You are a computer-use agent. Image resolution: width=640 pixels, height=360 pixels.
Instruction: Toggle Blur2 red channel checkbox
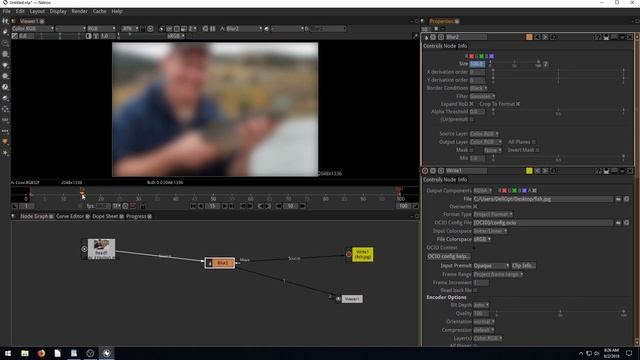click(x=471, y=56)
